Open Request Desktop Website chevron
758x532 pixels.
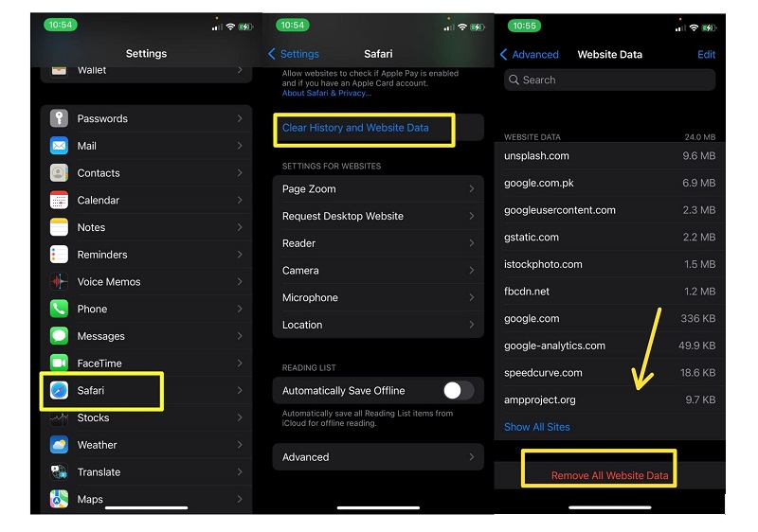[x=471, y=216]
